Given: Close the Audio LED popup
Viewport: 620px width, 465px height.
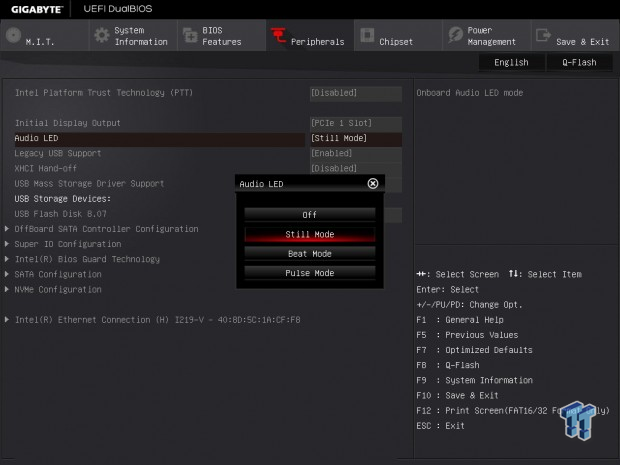Looking at the screenshot, I should coord(372,183).
